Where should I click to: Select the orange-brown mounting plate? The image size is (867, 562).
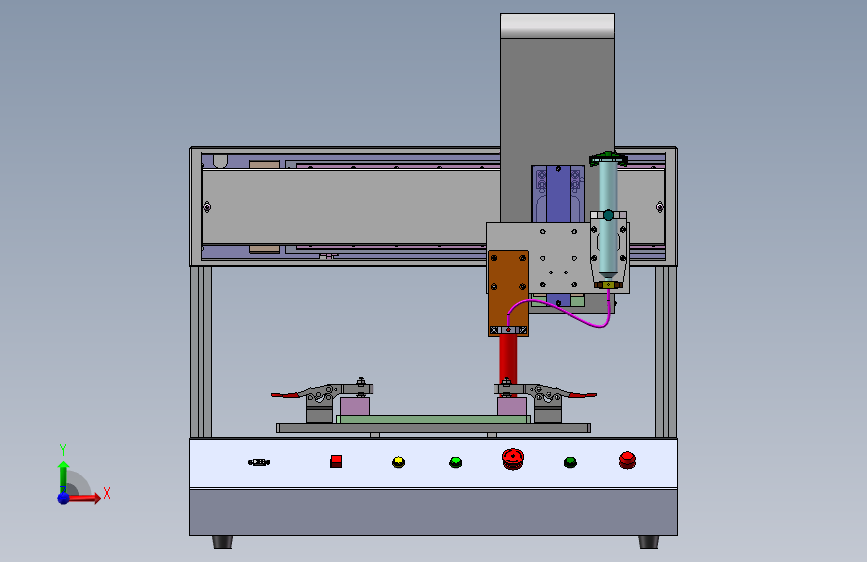click(x=508, y=293)
